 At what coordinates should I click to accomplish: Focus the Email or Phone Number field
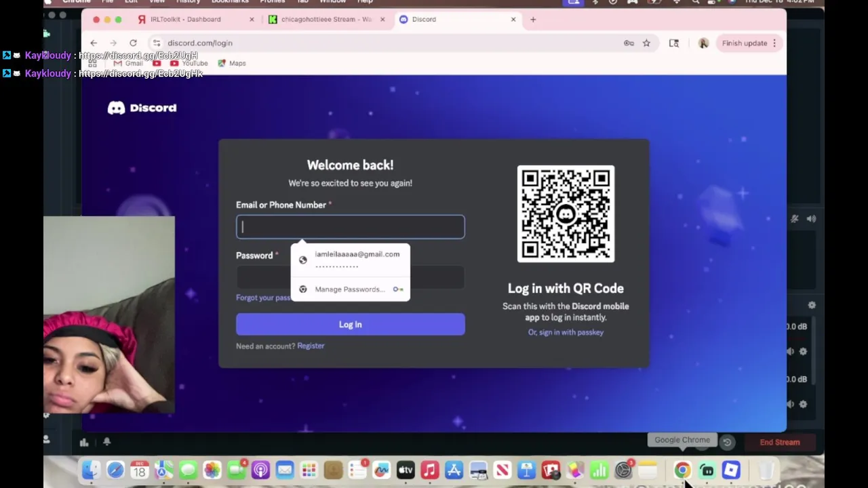tap(351, 226)
